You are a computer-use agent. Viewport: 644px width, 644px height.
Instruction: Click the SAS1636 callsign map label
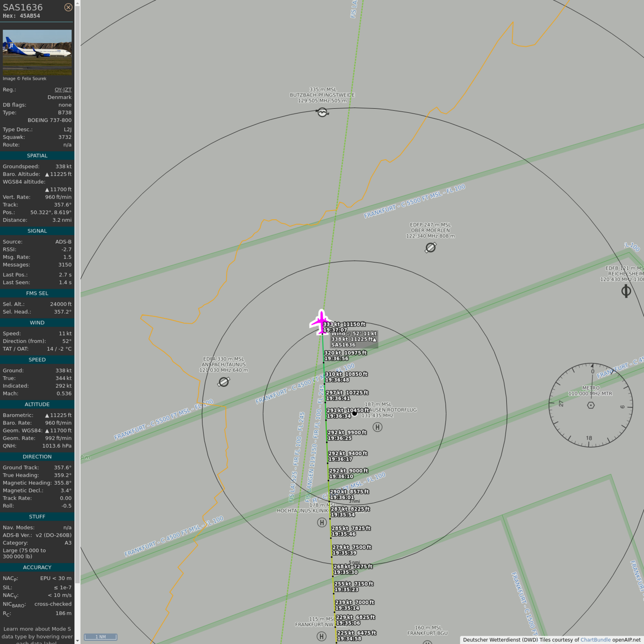(343, 345)
